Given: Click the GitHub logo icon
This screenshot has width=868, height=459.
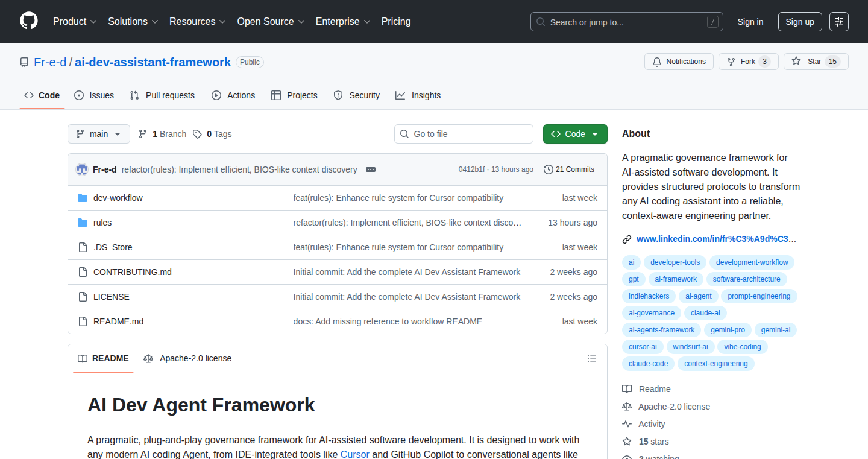Looking at the screenshot, I should [29, 22].
